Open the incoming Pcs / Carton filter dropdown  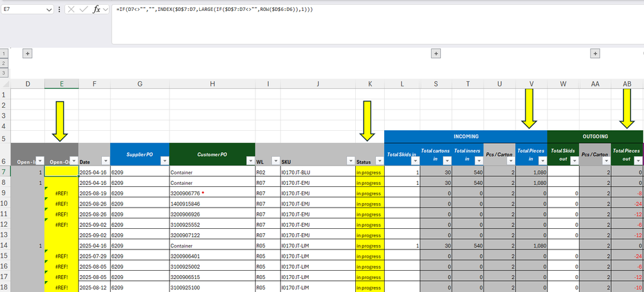click(511, 161)
